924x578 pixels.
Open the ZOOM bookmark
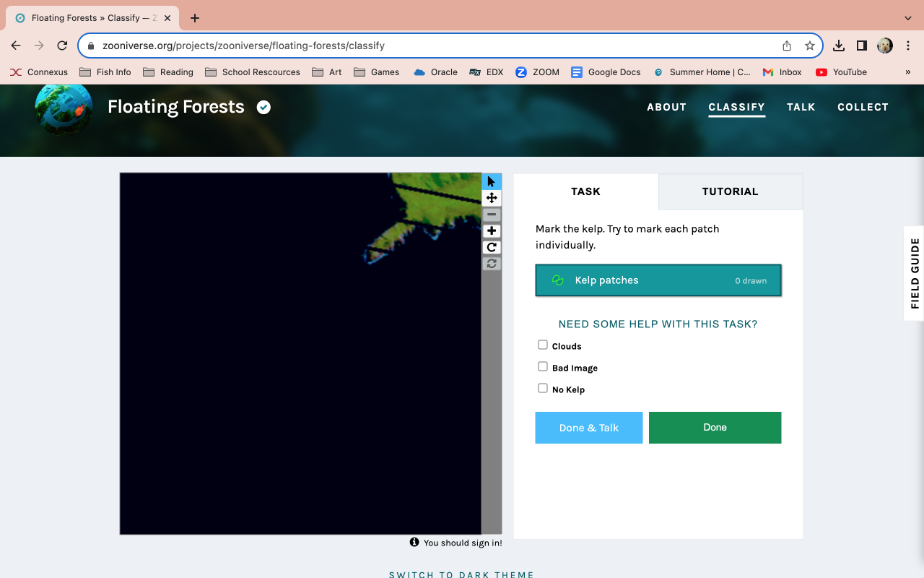[538, 72]
